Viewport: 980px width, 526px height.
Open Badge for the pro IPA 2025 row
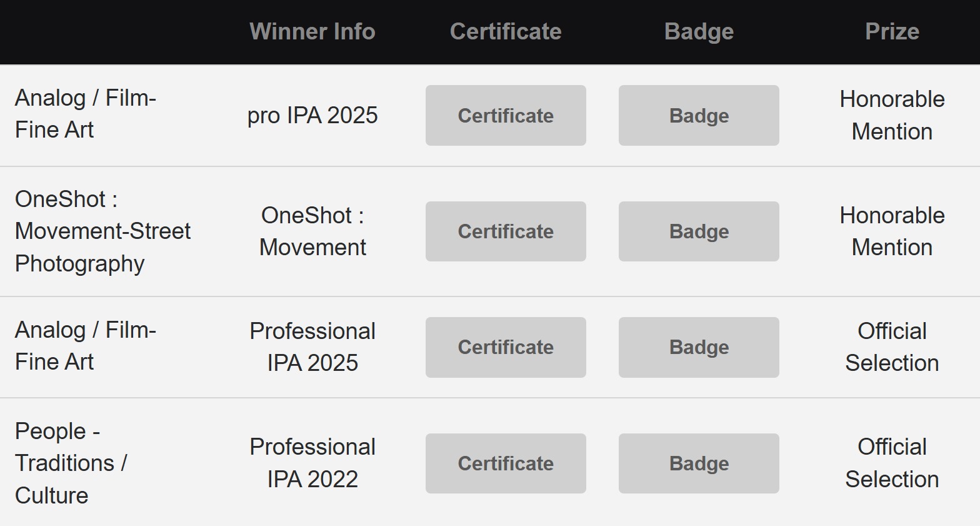pos(699,116)
